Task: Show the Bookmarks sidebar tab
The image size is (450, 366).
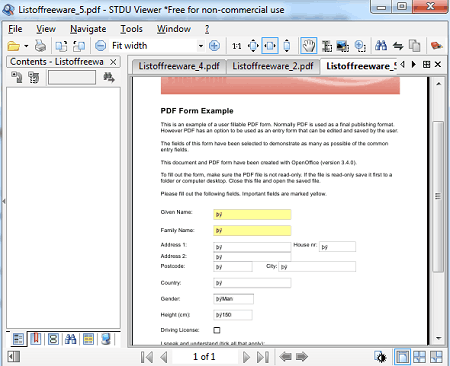Action: tap(36, 339)
